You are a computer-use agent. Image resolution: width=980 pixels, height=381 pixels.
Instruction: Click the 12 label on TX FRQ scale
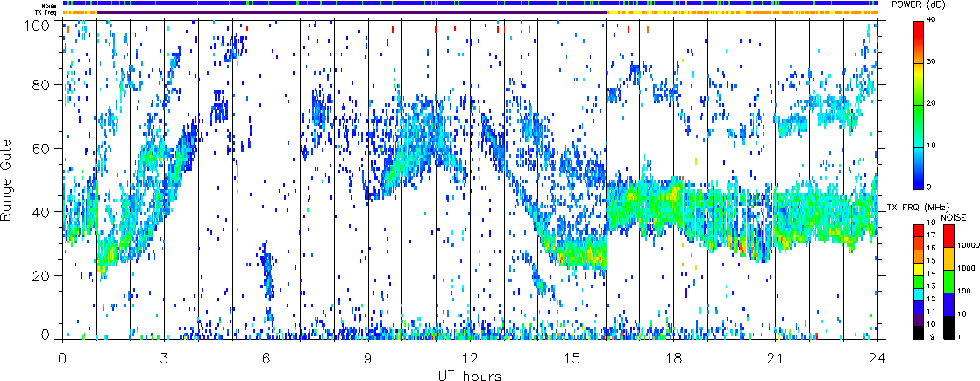931,299
